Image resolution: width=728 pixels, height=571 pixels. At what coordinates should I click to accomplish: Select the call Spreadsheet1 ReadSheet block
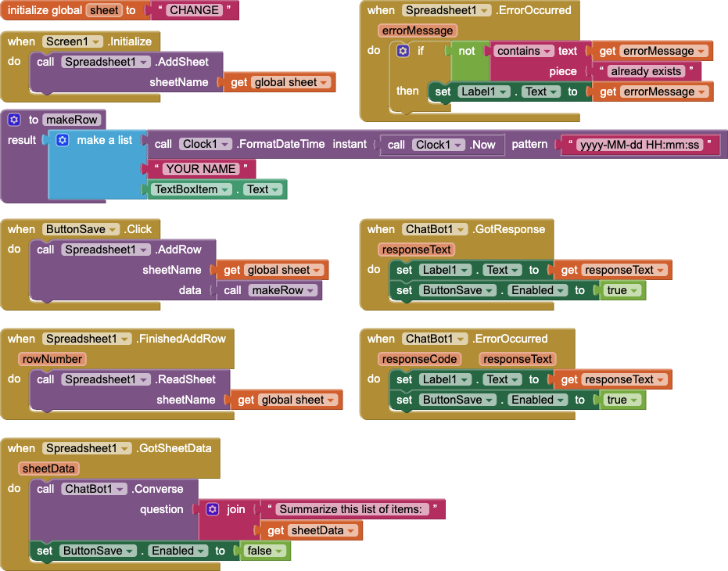coord(130,390)
